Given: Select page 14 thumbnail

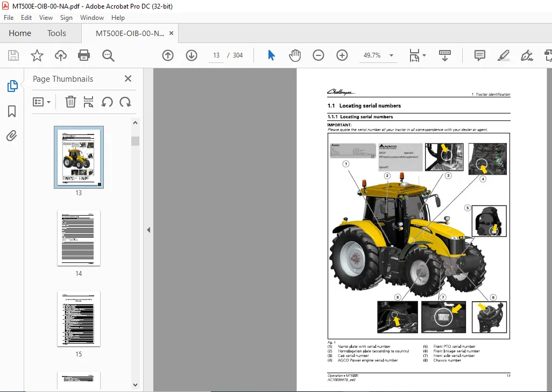Looking at the screenshot, I should (x=79, y=238).
